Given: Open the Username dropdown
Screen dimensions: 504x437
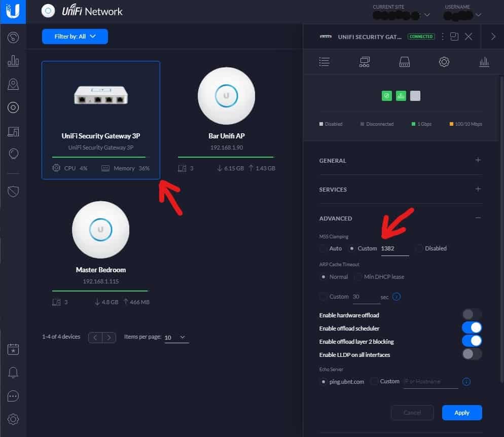Looking at the screenshot, I should pyautogui.click(x=462, y=15).
